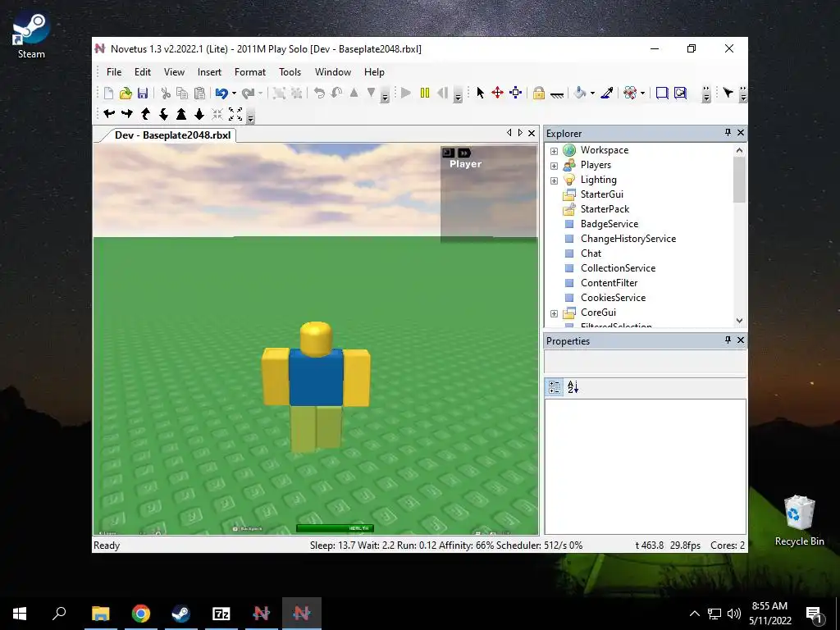
Task: Expand the Workspace tree node
Action: (x=554, y=151)
